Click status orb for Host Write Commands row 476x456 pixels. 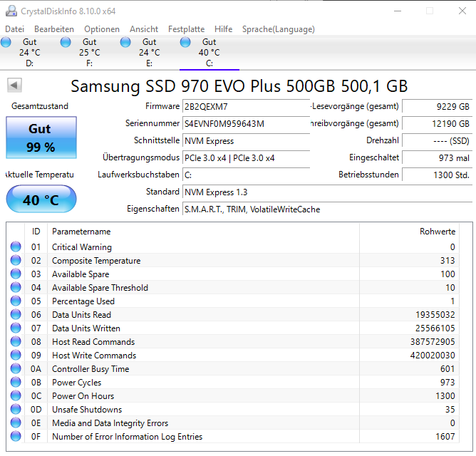point(16,355)
